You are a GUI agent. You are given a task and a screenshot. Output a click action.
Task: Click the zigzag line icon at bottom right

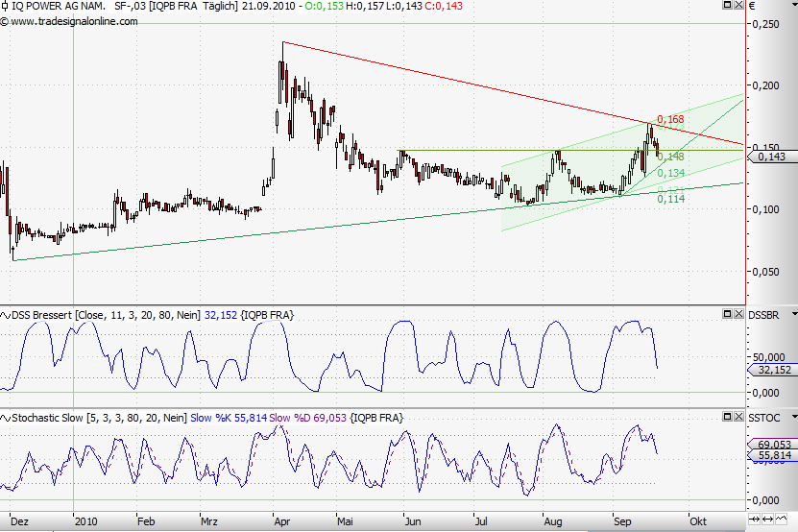(x=781, y=520)
